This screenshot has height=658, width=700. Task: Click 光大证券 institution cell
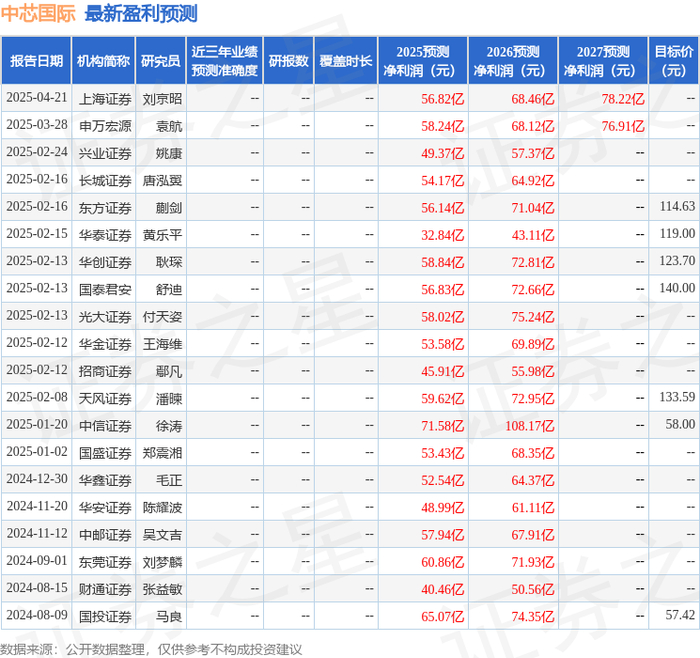[105, 317]
